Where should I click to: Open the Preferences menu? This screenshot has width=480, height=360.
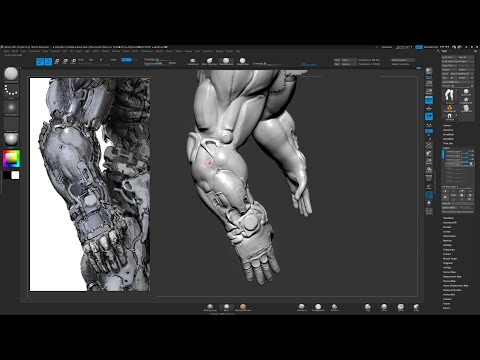click(147, 51)
